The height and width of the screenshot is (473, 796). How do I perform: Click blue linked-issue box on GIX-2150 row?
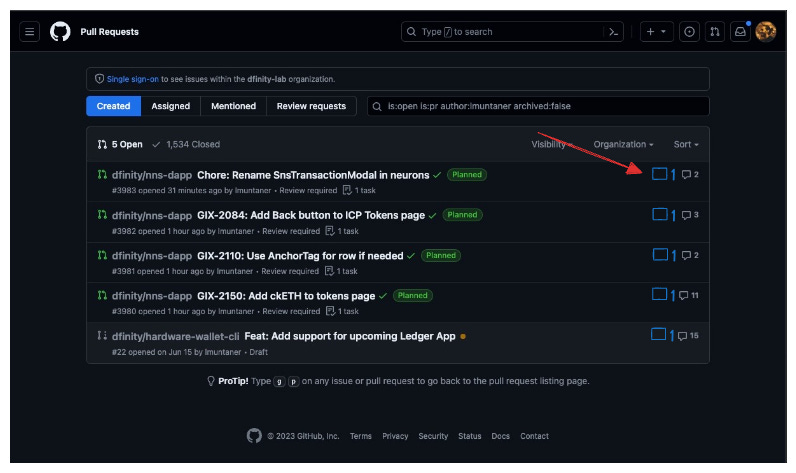click(659, 294)
